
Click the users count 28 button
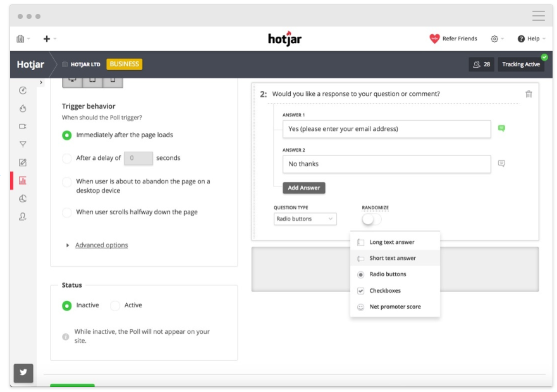pyautogui.click(x=481, y=64)
